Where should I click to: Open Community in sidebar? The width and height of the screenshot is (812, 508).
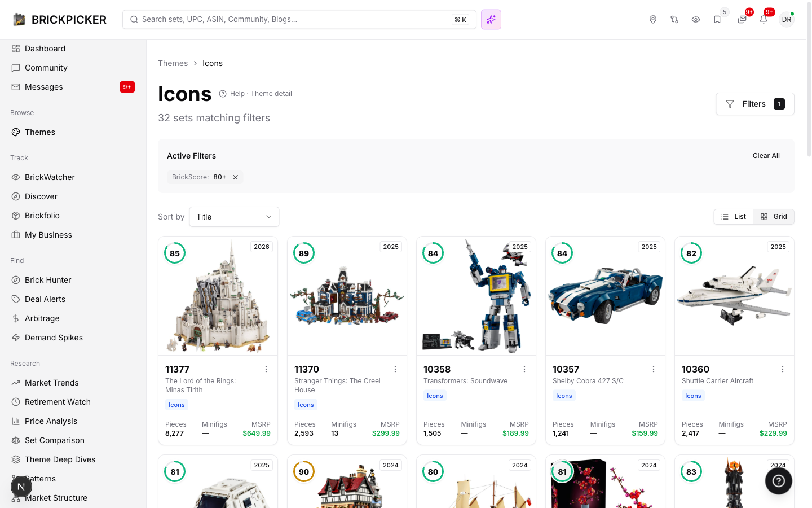pyautogui.click(x=73, y=68)
